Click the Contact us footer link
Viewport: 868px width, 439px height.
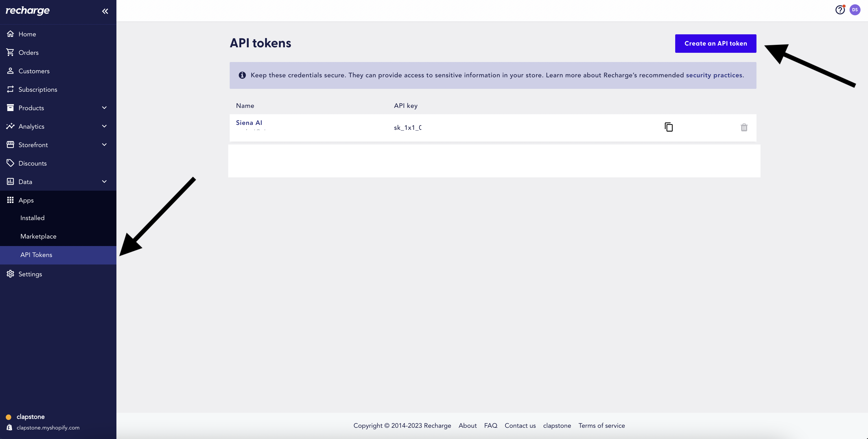520,425
